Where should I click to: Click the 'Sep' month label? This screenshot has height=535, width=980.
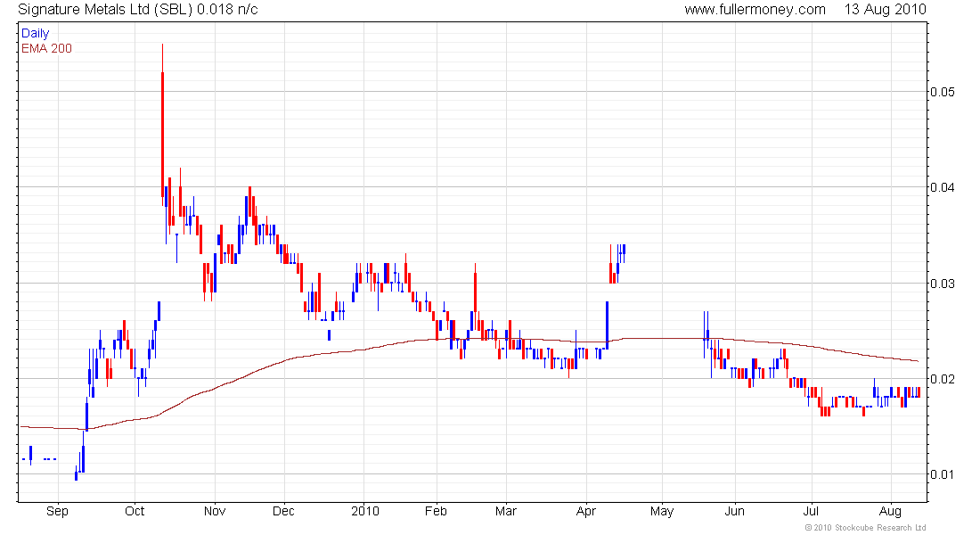point(57,511)
